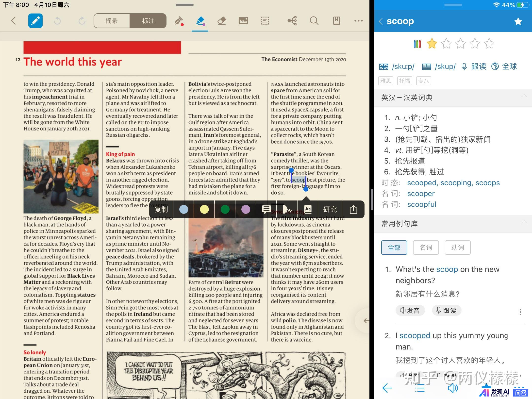Open the bookmark page icon
Screen dimensions: 532x399
click(336, 21)
